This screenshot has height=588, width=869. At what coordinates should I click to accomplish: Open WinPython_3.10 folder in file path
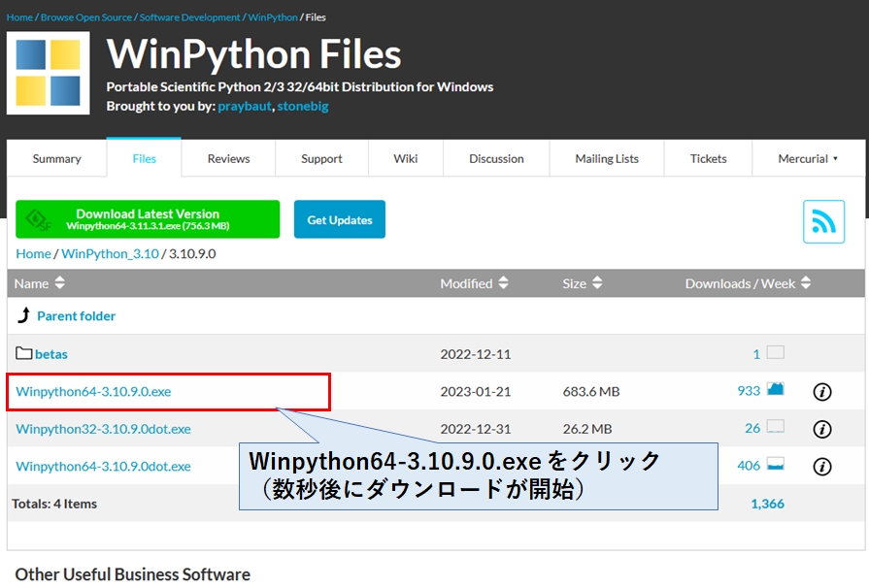[x=110, y=253]
